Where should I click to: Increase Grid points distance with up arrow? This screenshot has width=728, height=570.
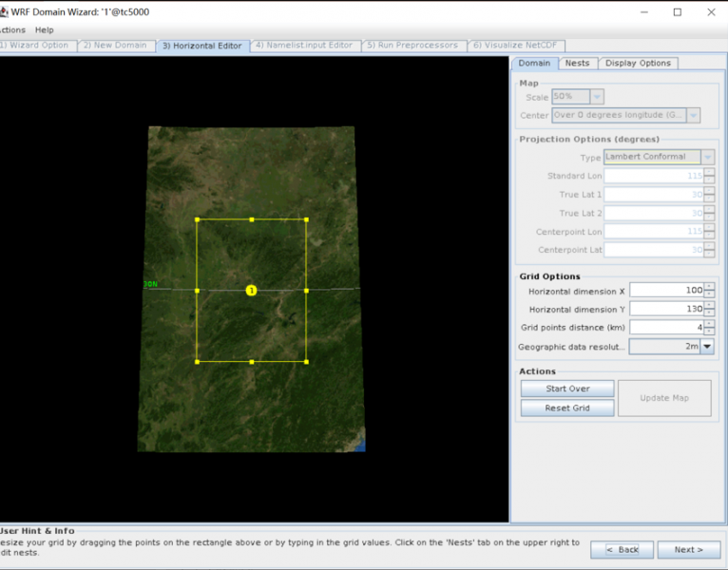point(709,323)
